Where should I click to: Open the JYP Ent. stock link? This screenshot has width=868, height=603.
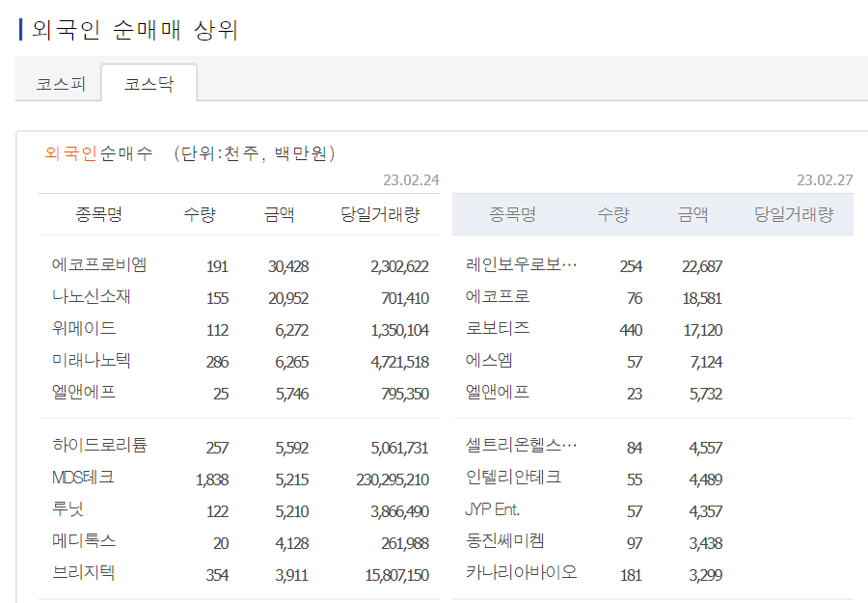point(492,509)
